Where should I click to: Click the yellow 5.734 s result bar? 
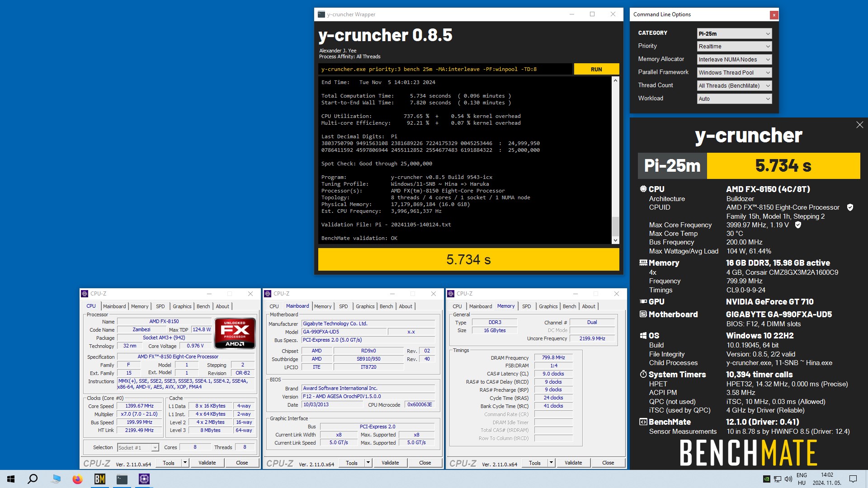(x=468, y=260)
